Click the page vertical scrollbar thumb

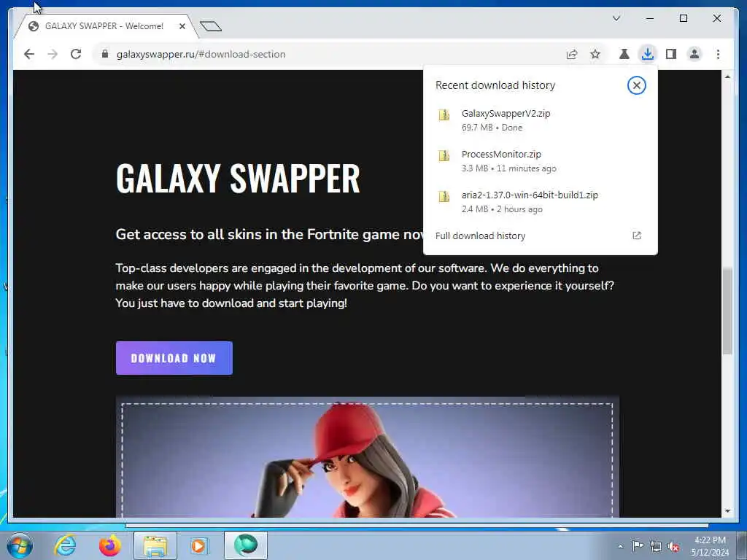click(x=727, y=311)
